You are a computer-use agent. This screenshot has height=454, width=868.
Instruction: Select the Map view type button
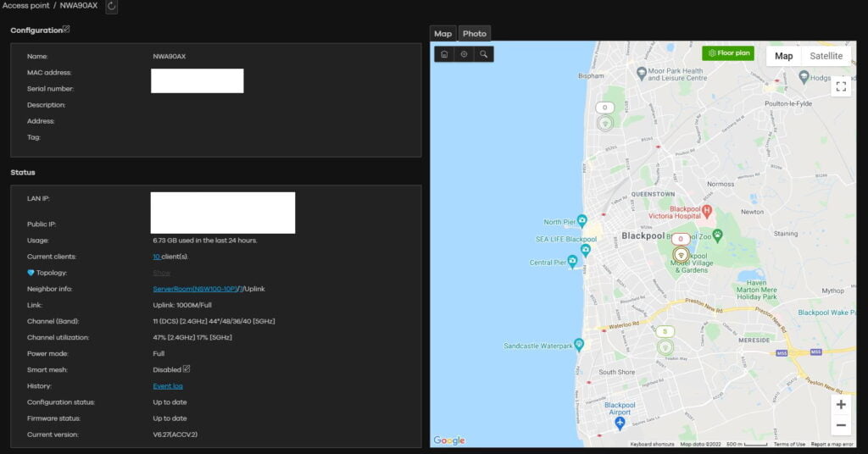[784, 56]
